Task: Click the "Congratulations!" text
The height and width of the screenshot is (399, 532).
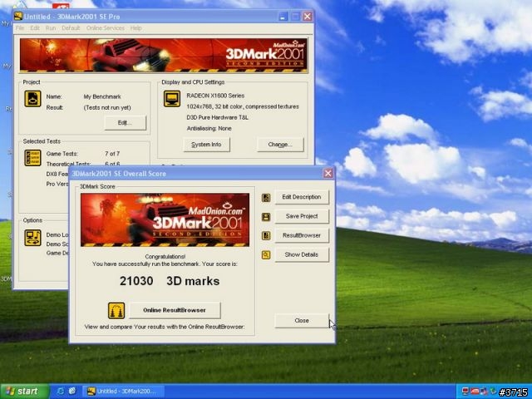Action: pos(165,257)
